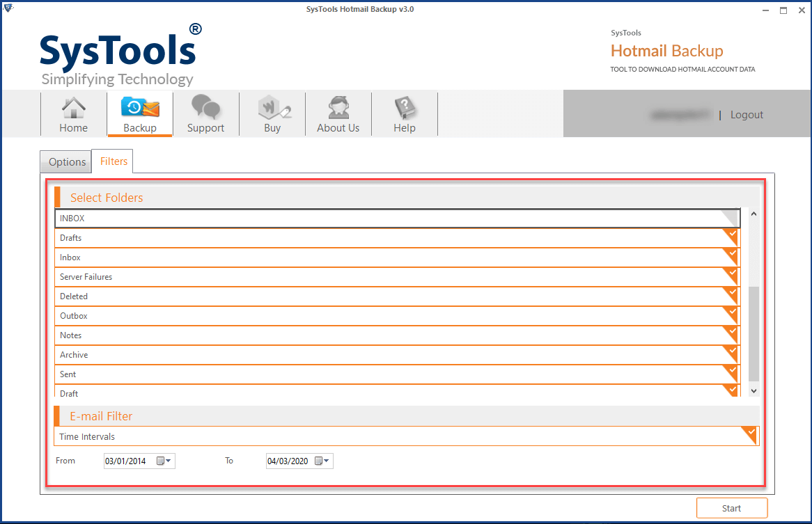Select the Filters tab

114,161
